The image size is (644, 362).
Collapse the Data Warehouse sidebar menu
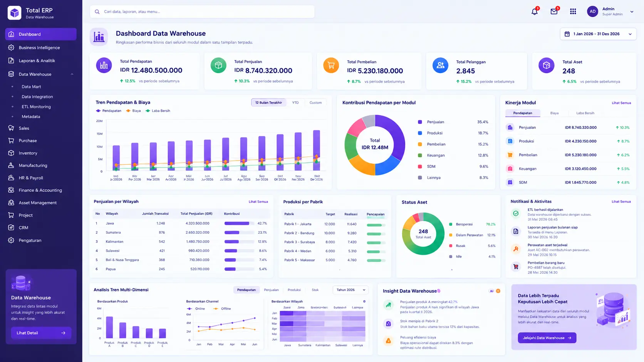(x=72, y=74)
